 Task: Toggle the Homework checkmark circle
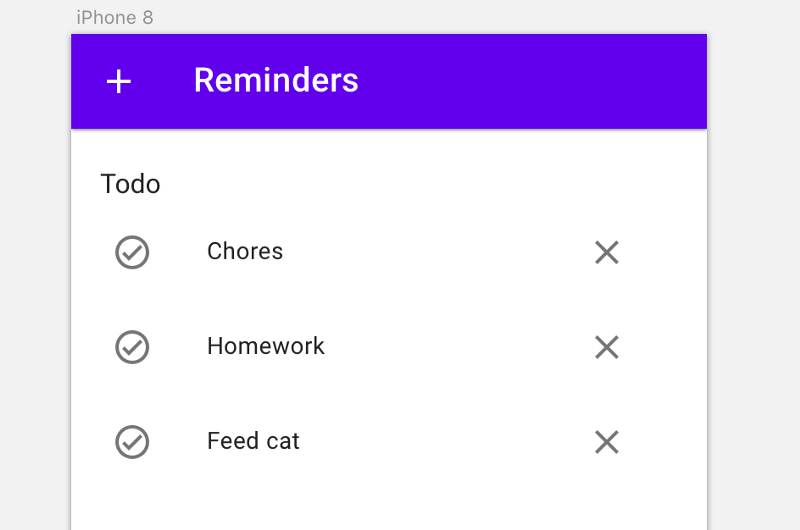click(132, 347)
